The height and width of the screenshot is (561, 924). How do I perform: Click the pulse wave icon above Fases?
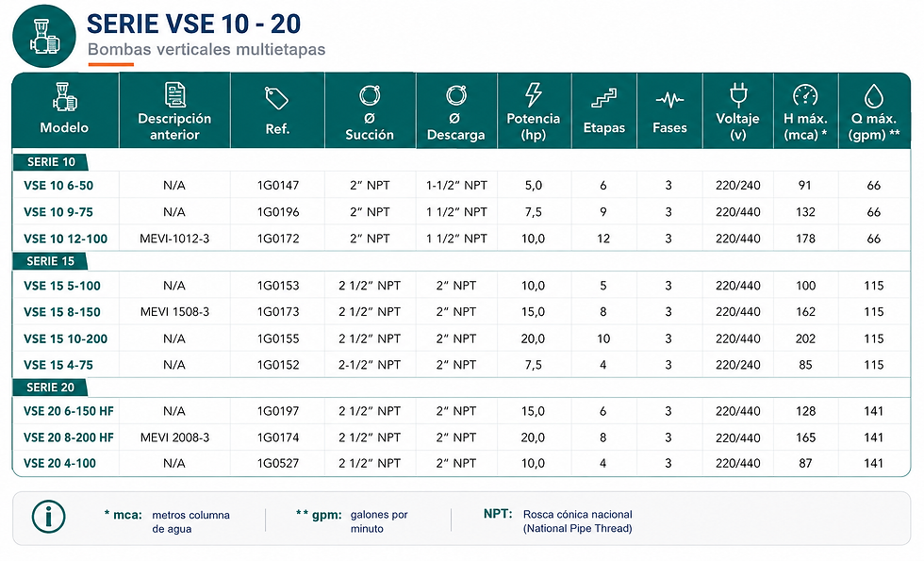pos(669,100)
